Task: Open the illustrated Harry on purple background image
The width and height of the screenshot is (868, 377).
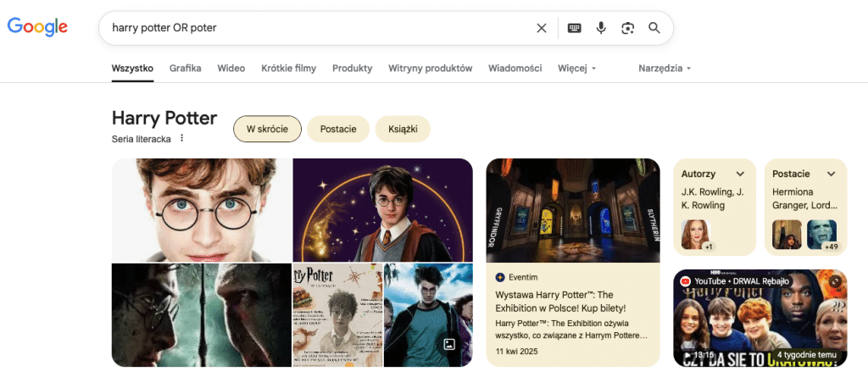Action: 382,210
